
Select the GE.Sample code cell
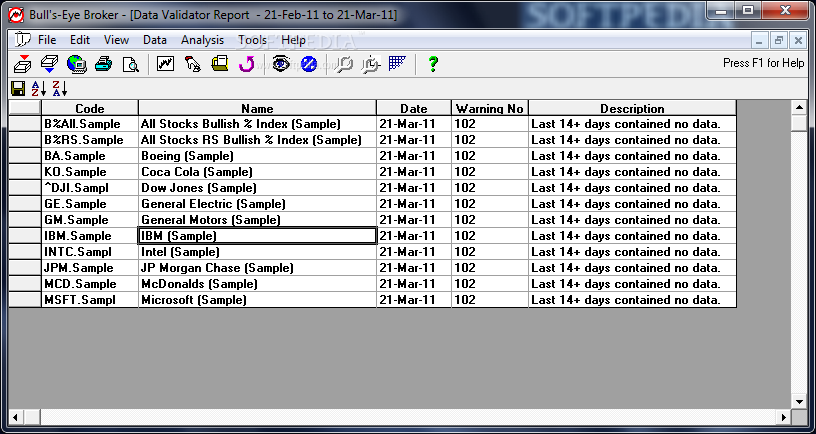(90, 204)
